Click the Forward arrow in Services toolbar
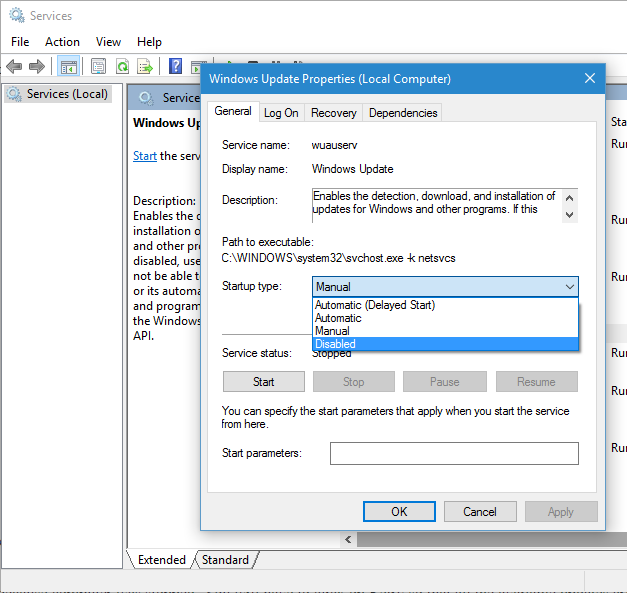This screenshot has width=627, height=593. point(37,66)
